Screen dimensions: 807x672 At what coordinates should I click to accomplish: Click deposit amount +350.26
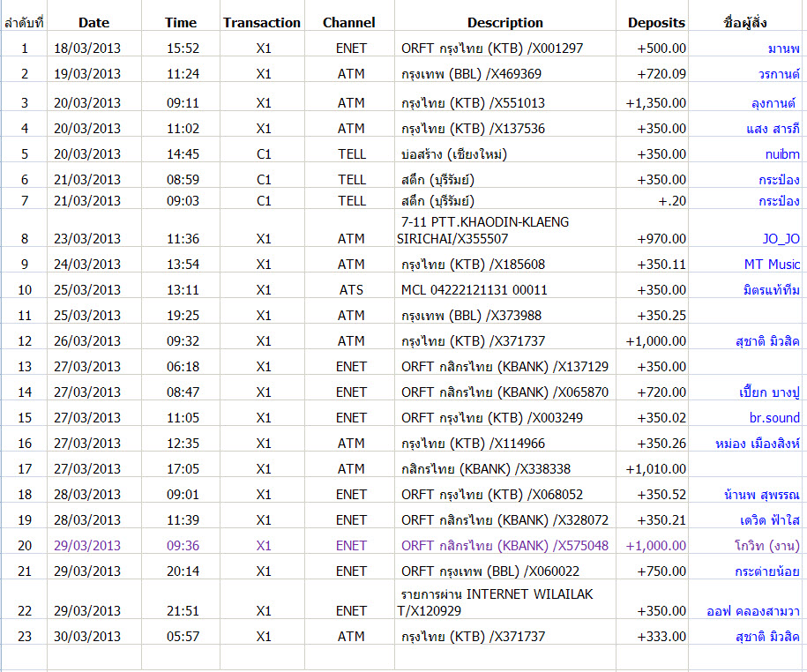tap(661, 444)
